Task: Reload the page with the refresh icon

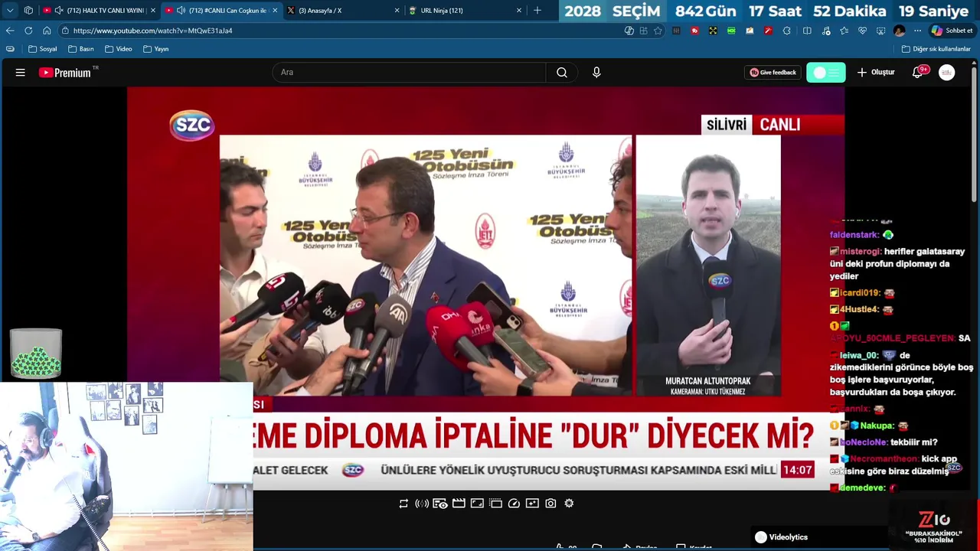Action: tap(28, 31)
